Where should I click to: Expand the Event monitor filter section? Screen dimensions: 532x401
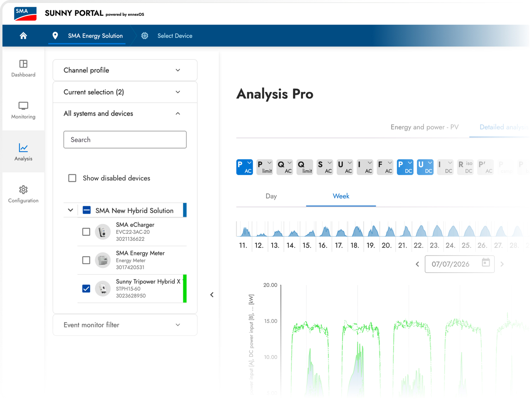pyautogui.click(x=125, y=325)
